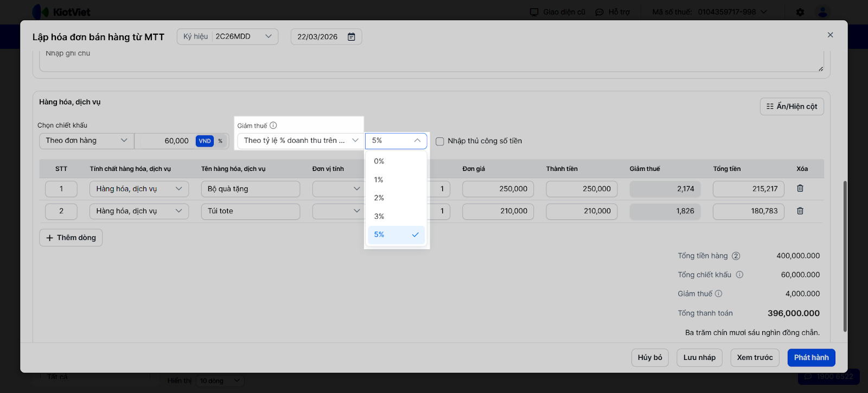
Task: Delete the Túi tote row
Action: tap(800, 211)
